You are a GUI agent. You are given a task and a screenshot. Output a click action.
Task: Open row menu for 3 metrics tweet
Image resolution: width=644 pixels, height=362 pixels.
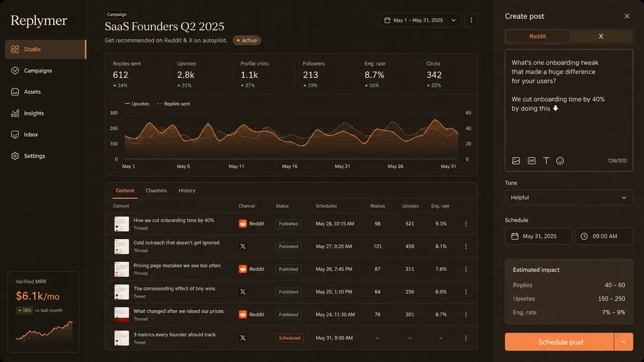coord(466,338)
